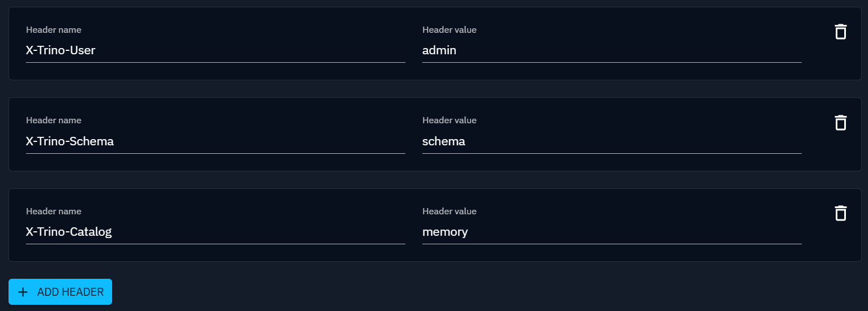This screenshot has height=311, width=868.
Task: Click 'Header name' label above X-Trino-Catalog
Action: (x=54, y=211)
